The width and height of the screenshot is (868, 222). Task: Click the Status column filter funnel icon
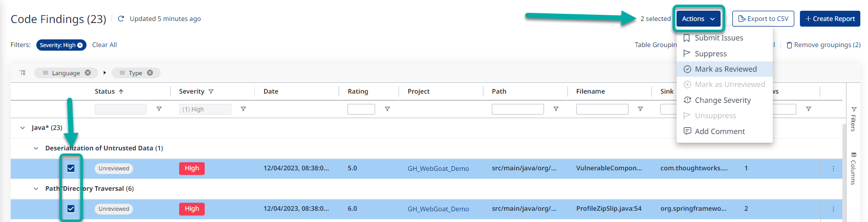159,109
